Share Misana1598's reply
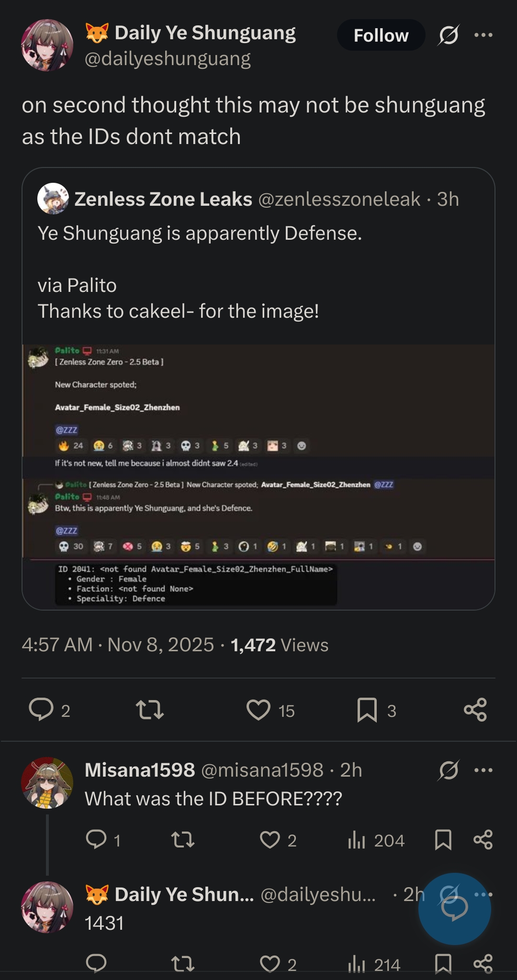Image resolution: width=517 pixels, height=980 pixels. [x=483, y=840]
